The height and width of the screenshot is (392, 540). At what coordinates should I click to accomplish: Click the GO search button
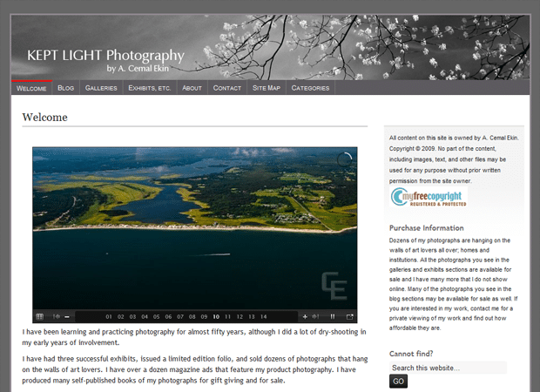pyautogui.click(x=398, y=382)
